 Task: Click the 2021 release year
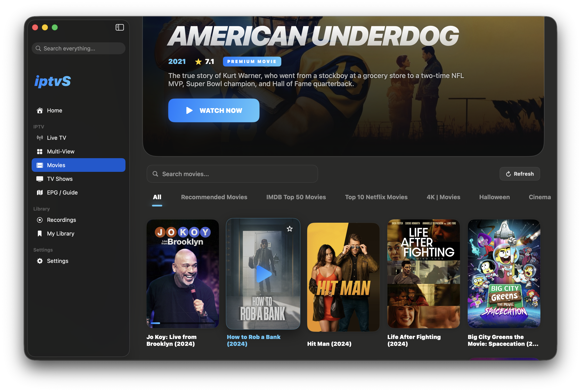[177, 62]
